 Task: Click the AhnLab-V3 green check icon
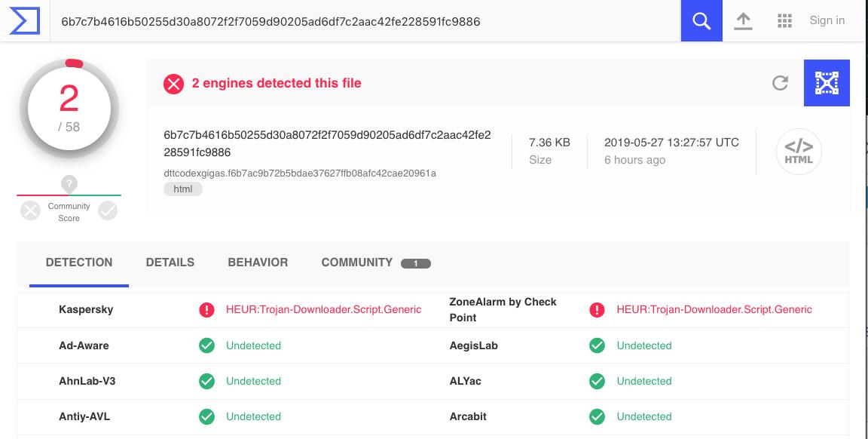click(x=206, y=381)
